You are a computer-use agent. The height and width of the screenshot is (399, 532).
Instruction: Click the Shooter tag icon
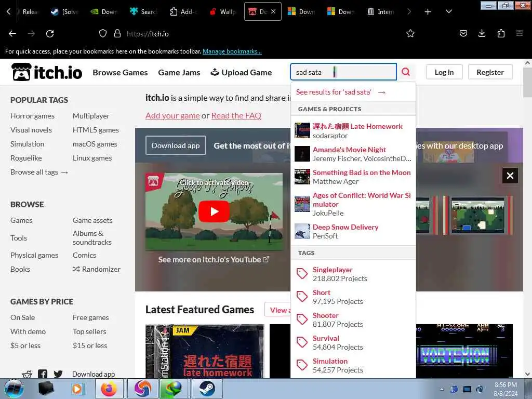point(302,320)
